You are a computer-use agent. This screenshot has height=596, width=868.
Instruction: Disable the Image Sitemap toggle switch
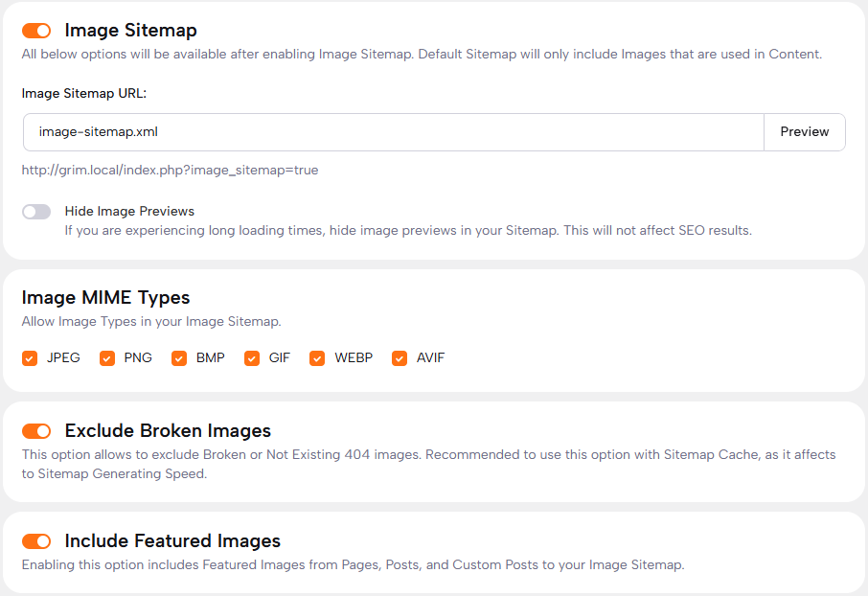(x=36, y=31)
